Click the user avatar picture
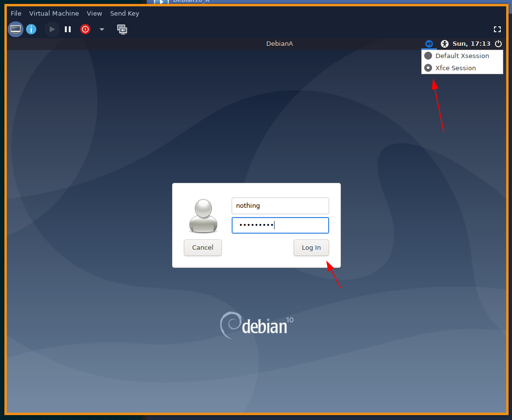Screen dimensions: 512x420 point(203,216)
